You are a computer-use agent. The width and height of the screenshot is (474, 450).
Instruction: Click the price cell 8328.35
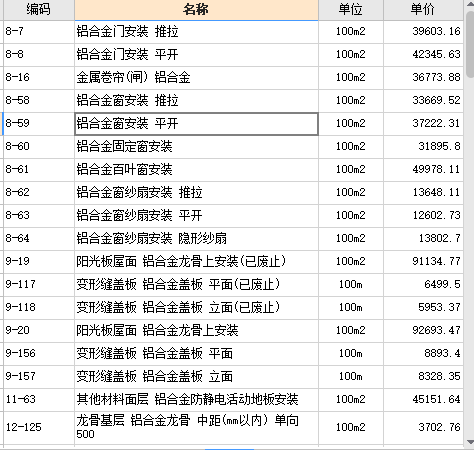(423, 377)
